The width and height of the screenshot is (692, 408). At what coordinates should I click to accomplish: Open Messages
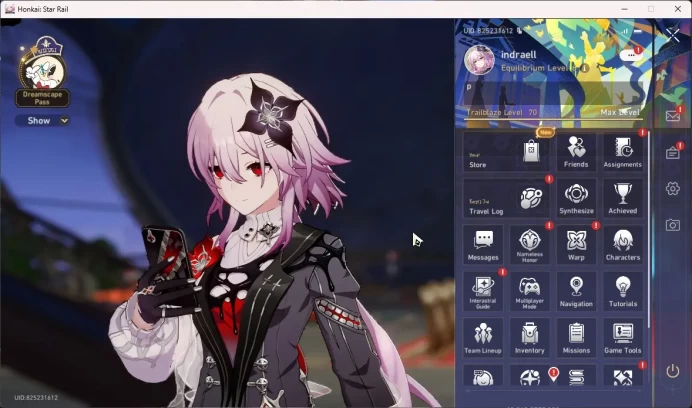tap(483, 245)
